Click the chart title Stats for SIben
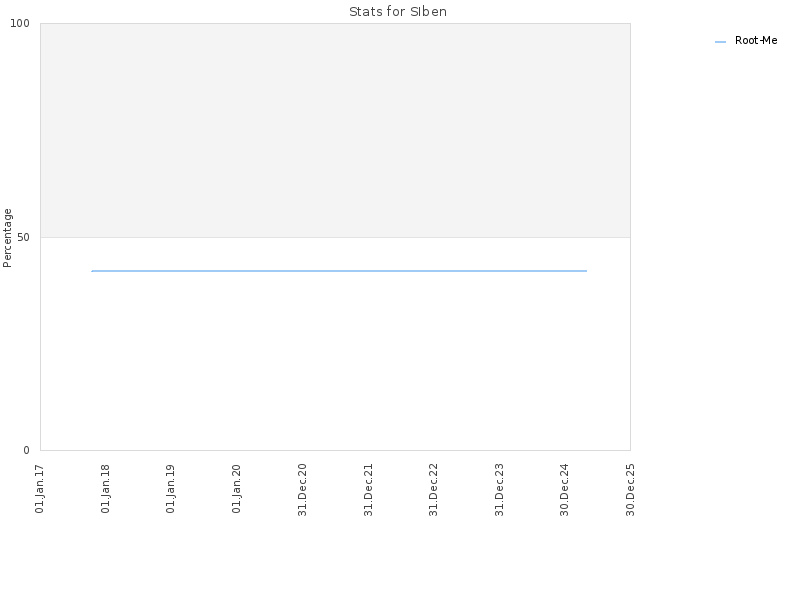Viewport: 800px width, 600px height. tap(398, 12)
